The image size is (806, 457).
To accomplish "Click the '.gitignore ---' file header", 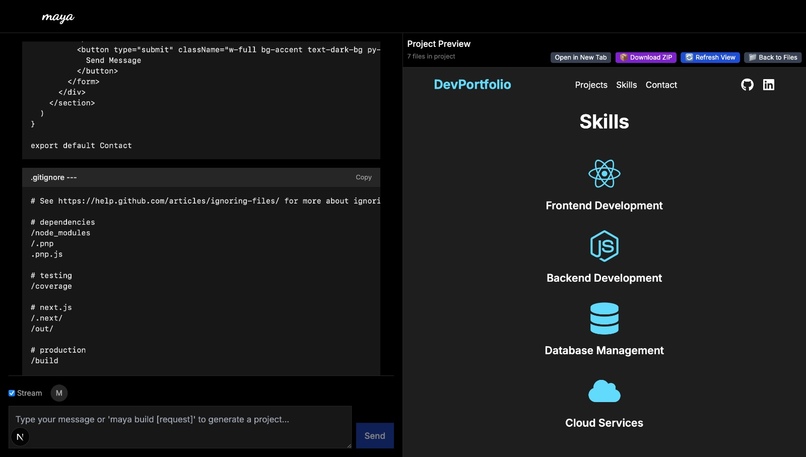I will pyautogui.click(x=53, y=177).
